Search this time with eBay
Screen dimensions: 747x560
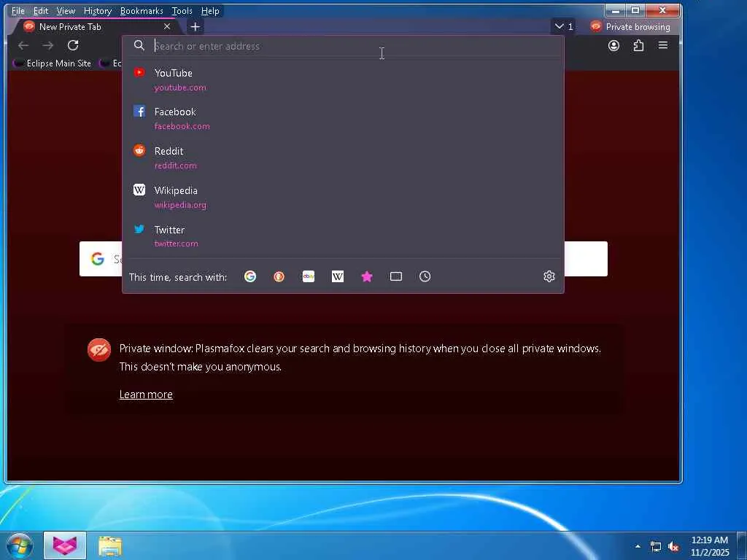(309, 276)
